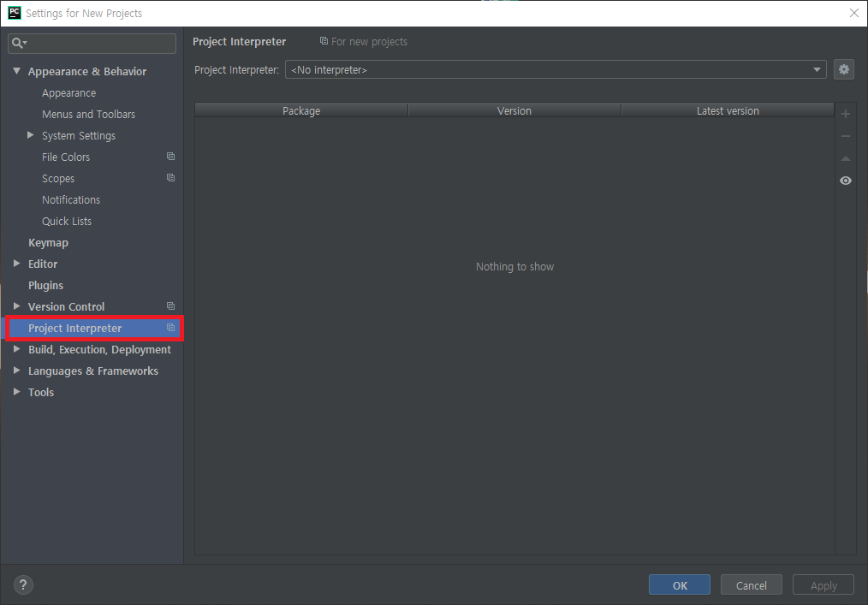
Task: Toggle show early releases eye icon
Action: point(845,181)
